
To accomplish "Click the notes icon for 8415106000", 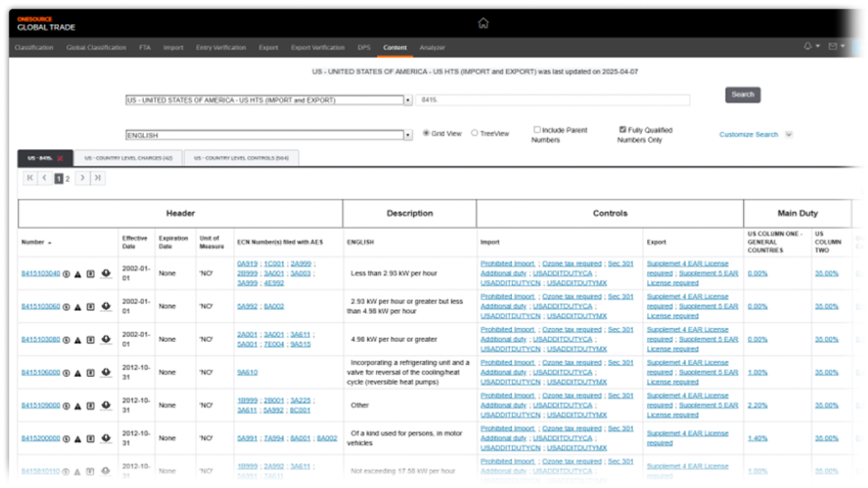I will (90, 373).
